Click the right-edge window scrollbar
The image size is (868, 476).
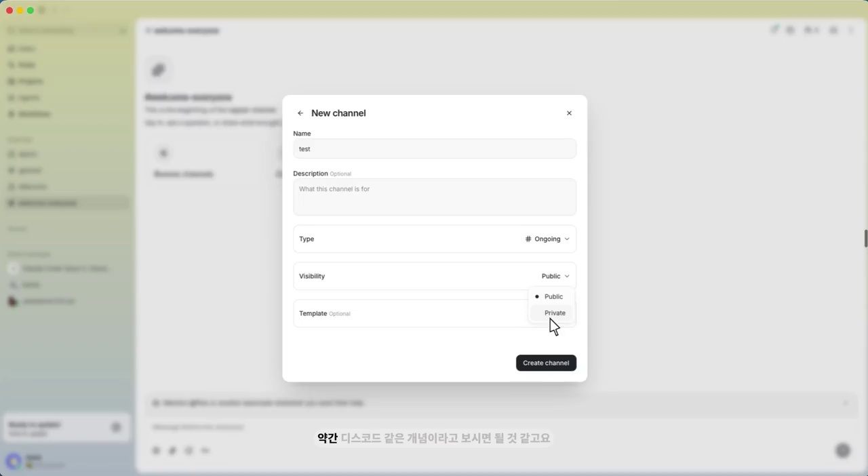[865, 239]
